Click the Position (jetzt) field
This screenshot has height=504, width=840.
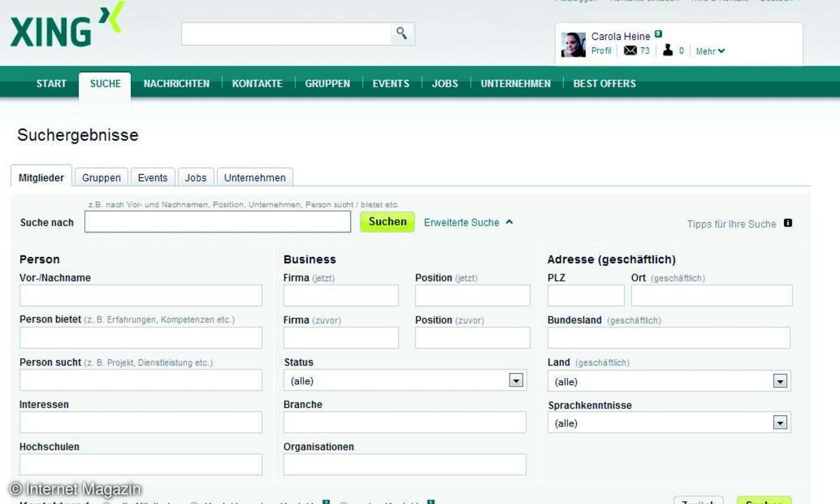472,295
